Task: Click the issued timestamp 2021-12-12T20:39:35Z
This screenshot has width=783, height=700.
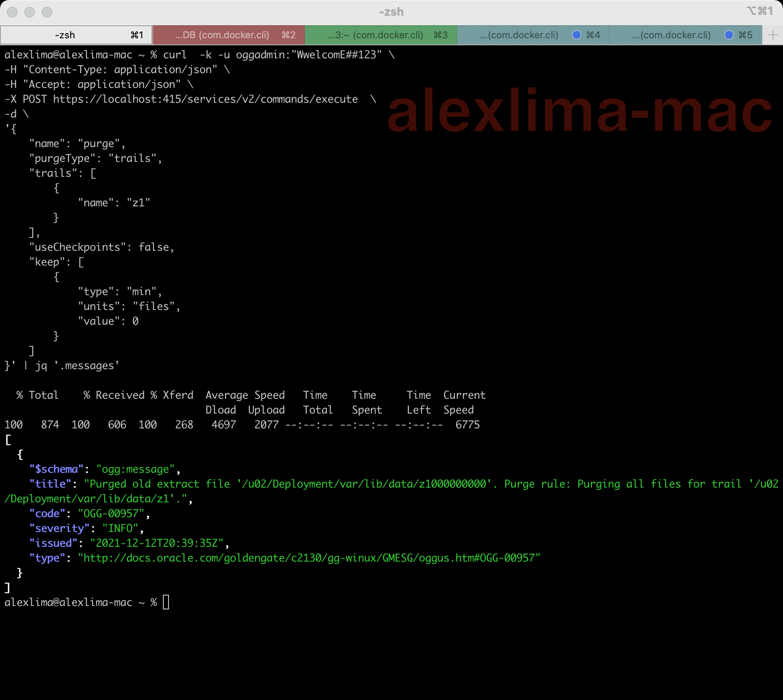Action: (156, 543)
